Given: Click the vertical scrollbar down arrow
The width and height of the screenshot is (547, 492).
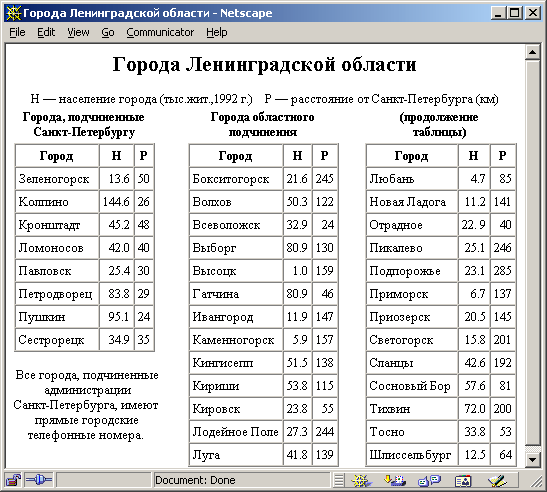Looking at the screenshot, I should pyautogui.click(x=532, y=460).
